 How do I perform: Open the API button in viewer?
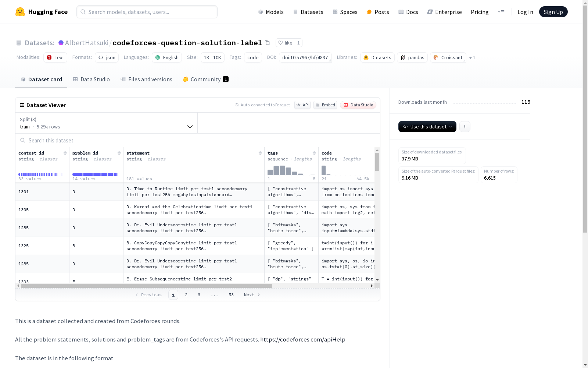(x=302, y=105)
